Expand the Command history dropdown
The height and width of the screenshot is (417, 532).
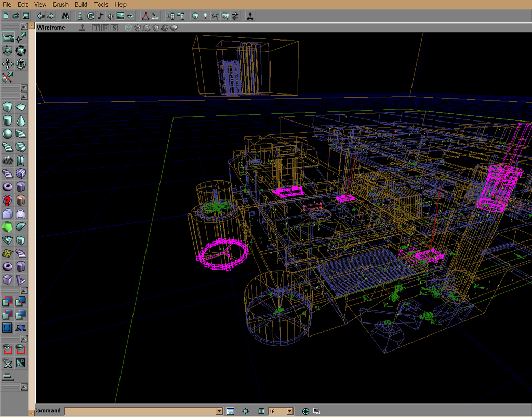pos(219,411)
